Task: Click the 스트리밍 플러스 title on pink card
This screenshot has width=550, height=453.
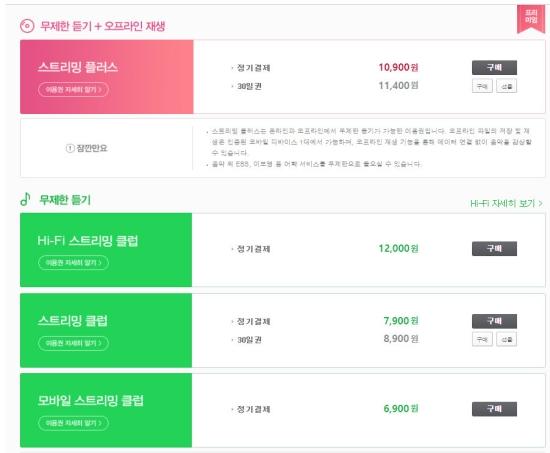Action: click(x=78, y=67)
